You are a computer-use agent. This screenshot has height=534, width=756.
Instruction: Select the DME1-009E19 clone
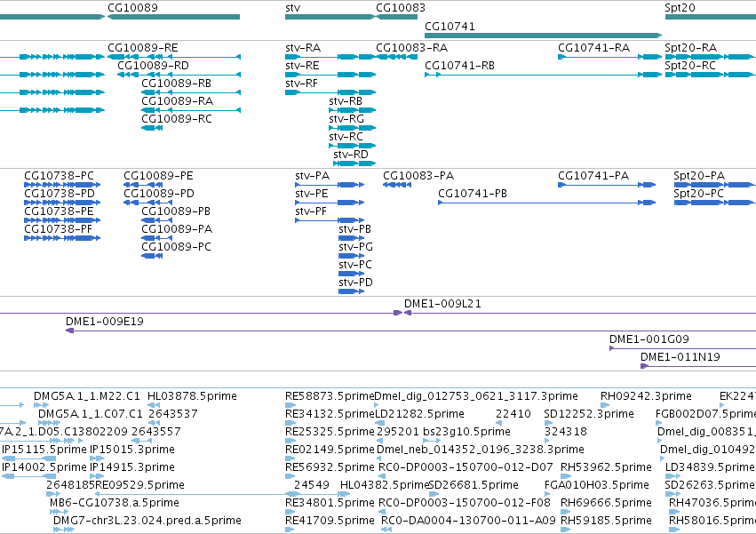pyautogui.click(x=410, y=331)
